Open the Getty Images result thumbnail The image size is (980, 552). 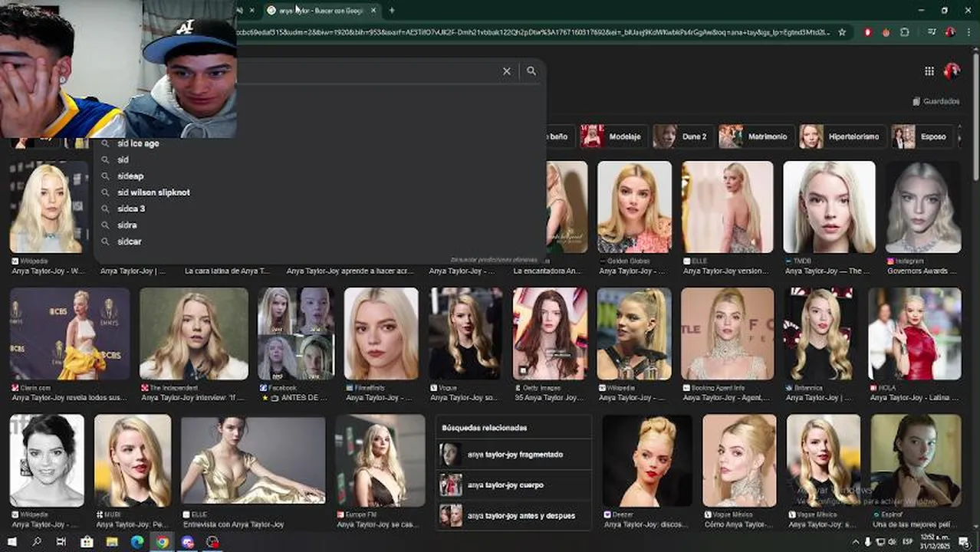point(550,333)
